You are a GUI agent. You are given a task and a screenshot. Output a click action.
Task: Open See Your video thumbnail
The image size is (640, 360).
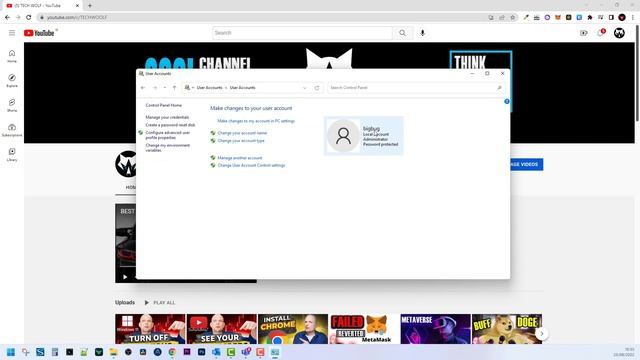222,329
